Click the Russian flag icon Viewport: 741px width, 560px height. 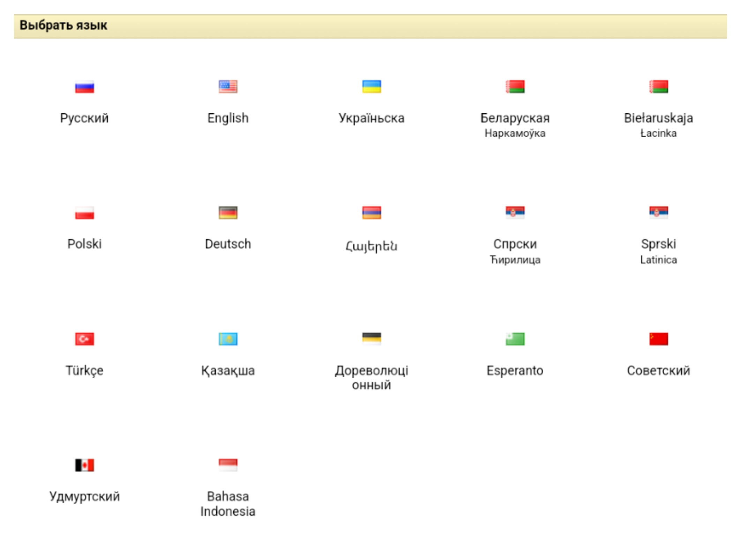(84, 87)
